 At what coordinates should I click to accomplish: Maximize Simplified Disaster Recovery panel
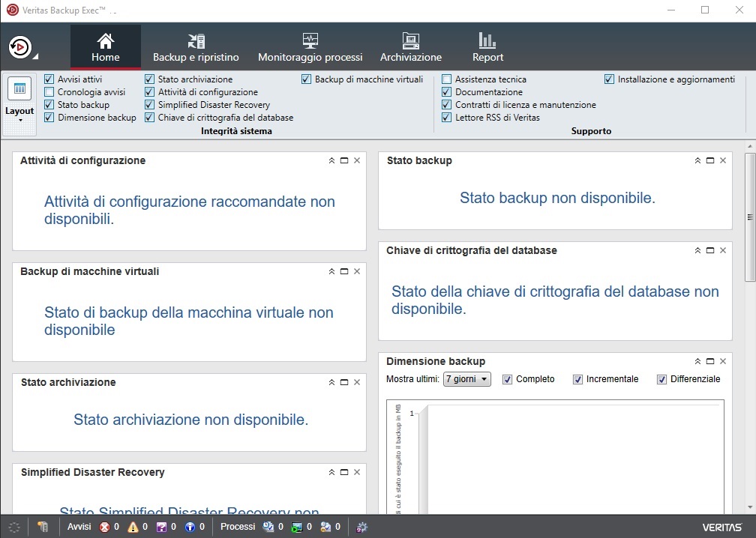point(344,472)
